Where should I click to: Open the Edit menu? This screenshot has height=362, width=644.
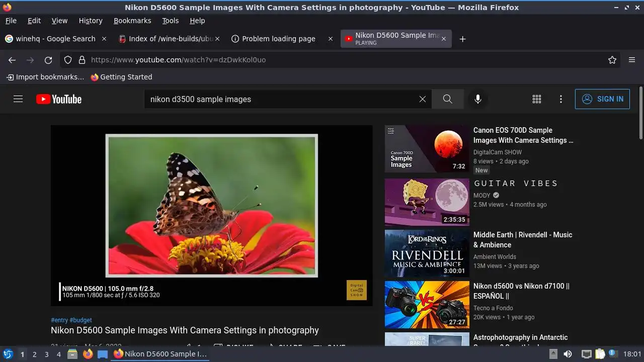point(34,21)
